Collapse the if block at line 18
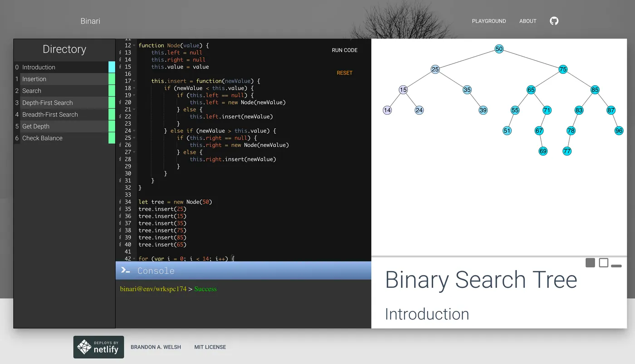This screenshot has width=635, height=364. [x=134, y=88]
